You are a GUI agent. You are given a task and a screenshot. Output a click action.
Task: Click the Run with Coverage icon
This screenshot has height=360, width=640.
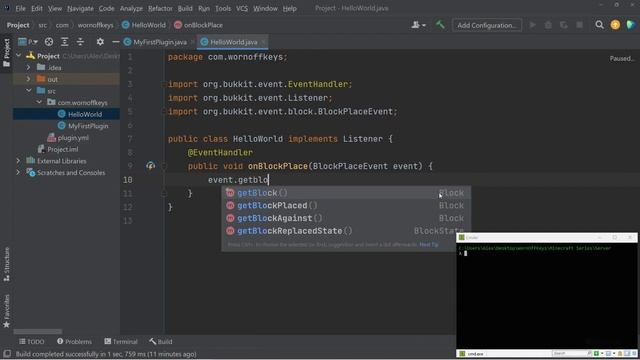pos(564,25)
